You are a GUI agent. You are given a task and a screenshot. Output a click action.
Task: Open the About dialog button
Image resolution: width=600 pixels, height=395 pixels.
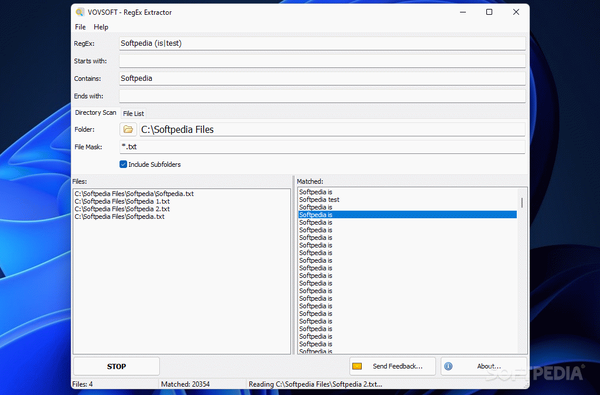click(484, 366)
